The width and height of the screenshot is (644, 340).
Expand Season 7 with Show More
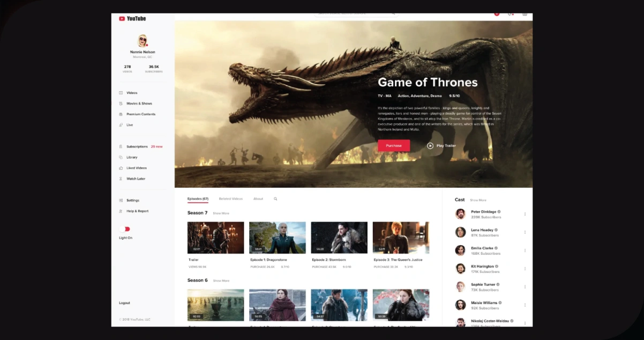221,213
